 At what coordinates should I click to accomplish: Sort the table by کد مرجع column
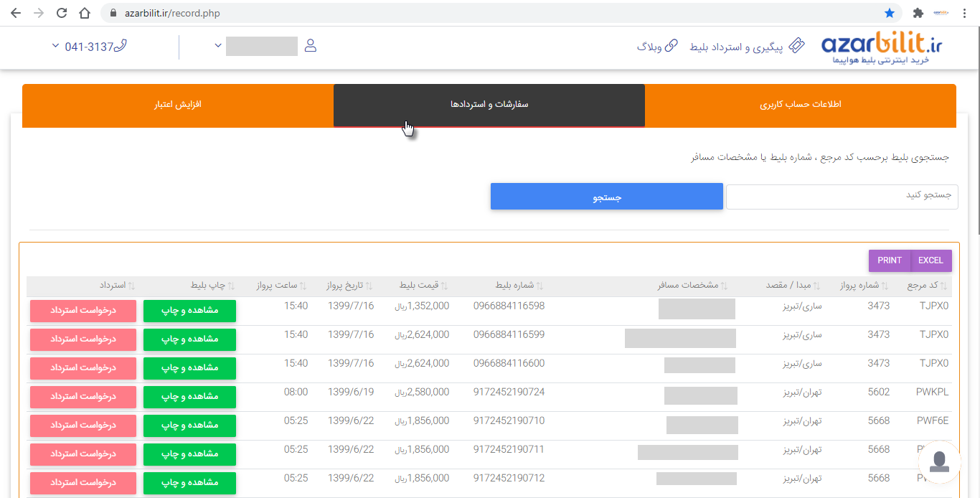coord(927,286)
